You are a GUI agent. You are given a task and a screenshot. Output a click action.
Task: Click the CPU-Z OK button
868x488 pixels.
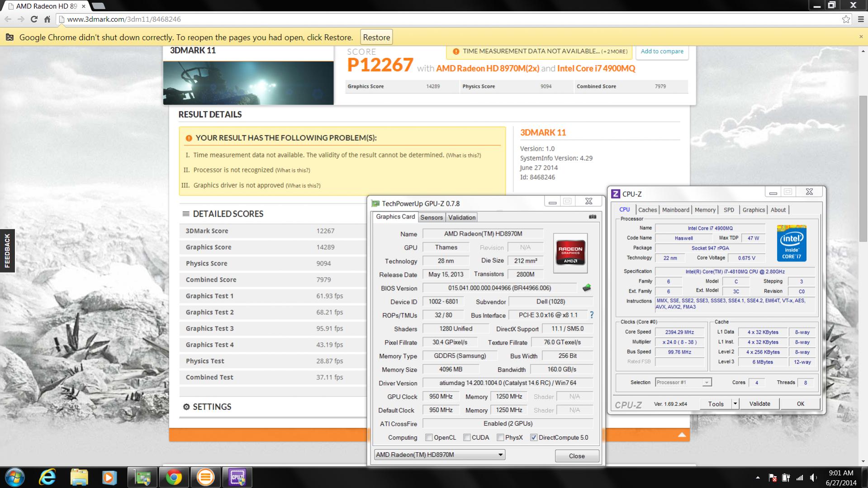point(800,403)
